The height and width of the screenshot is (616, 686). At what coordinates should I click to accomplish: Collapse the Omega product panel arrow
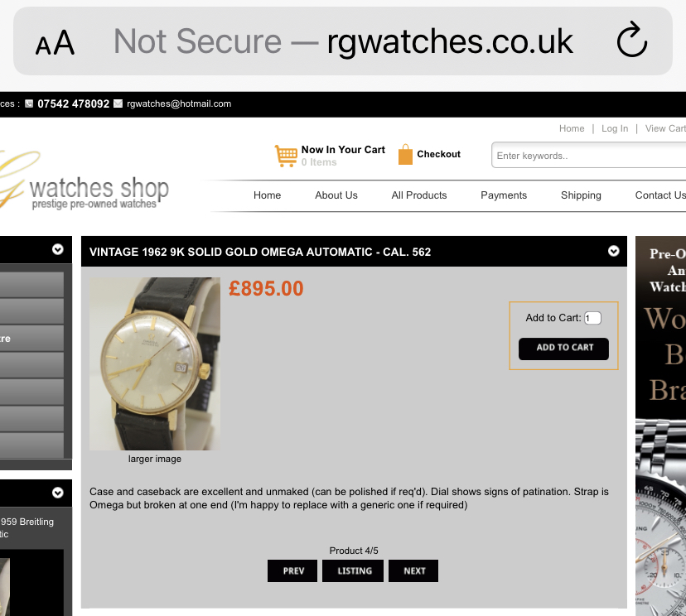613,251
